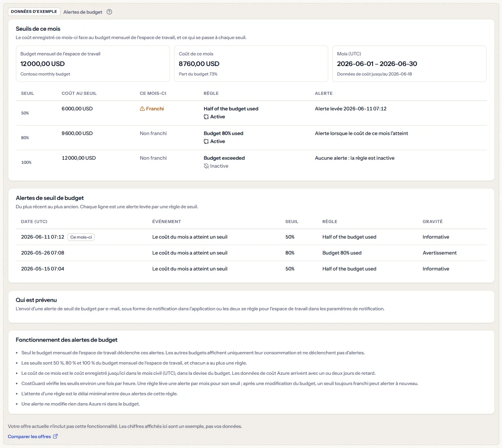Click the DATE (UTC) column header

pyautogui.click(x=34, y=222)
